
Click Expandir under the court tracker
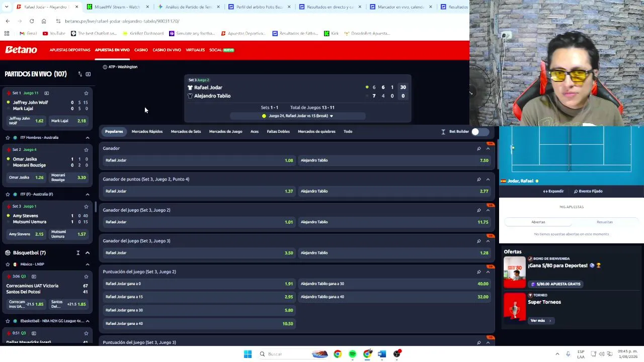(553, 191)
